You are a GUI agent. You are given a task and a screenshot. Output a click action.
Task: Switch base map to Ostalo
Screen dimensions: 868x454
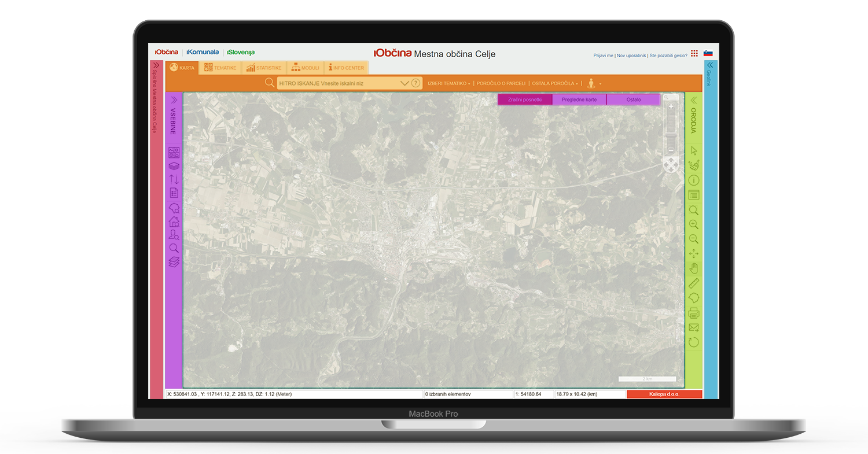[633, 99]
